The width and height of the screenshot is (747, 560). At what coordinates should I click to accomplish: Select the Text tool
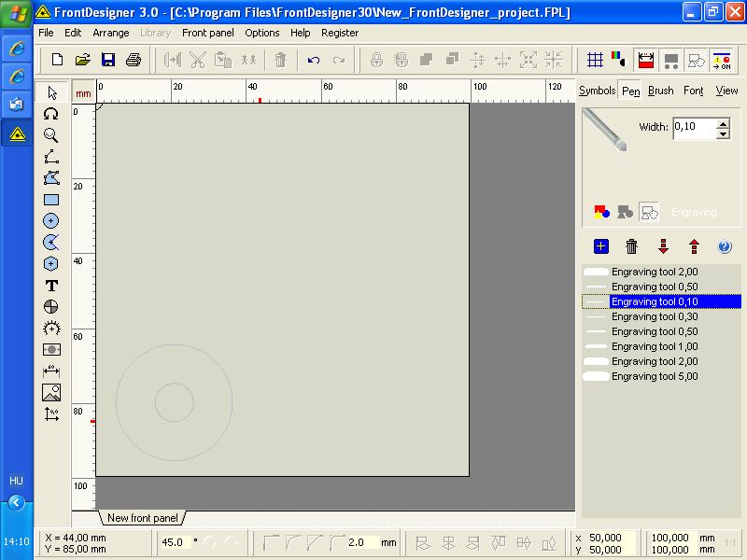(x=51, y=286)
